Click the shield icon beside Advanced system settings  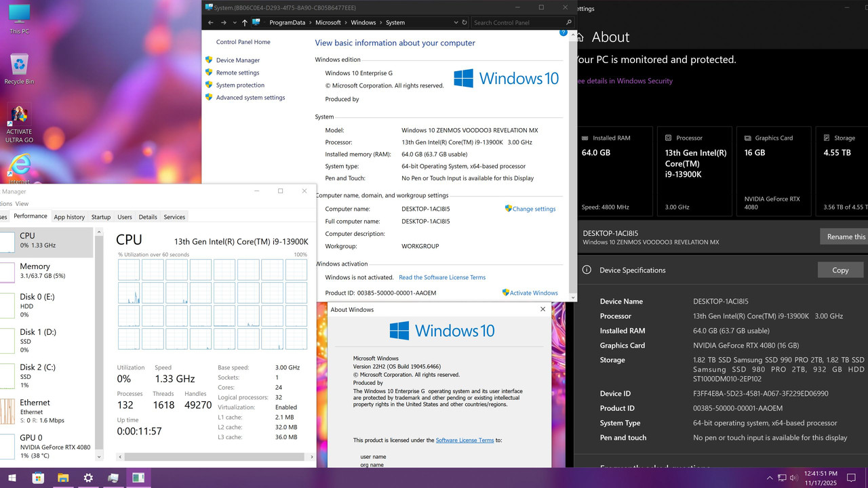tap(209, 97)
